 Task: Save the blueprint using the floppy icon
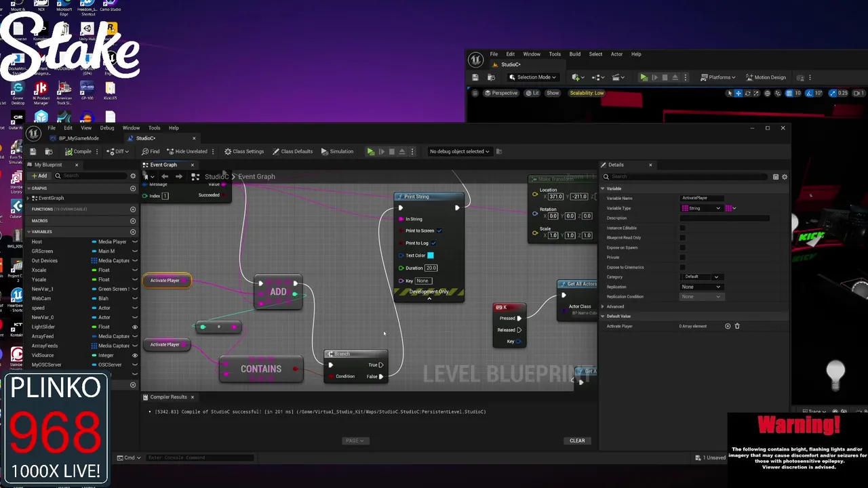coord(31,151)
